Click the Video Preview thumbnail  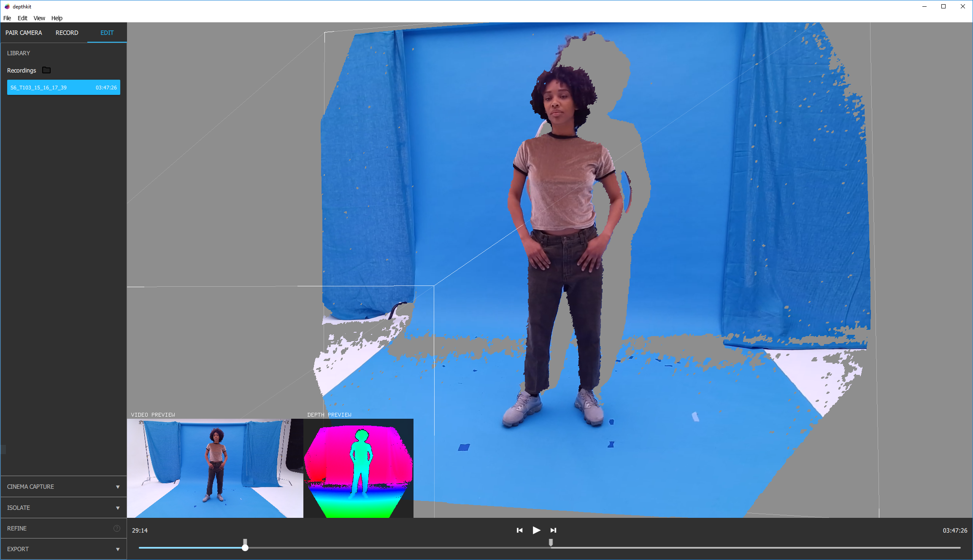point(215,468)
